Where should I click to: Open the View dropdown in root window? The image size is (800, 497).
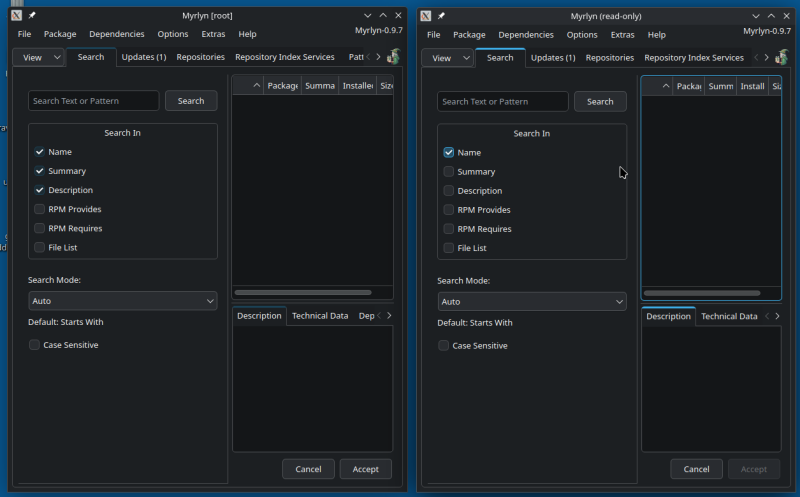pos(39,58)
